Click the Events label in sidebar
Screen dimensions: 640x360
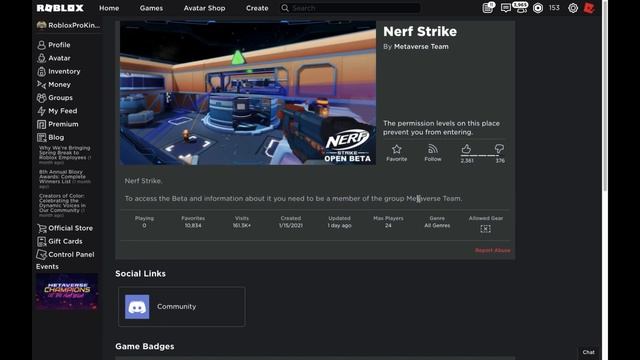pyautogui.click(x=47, y=267)
